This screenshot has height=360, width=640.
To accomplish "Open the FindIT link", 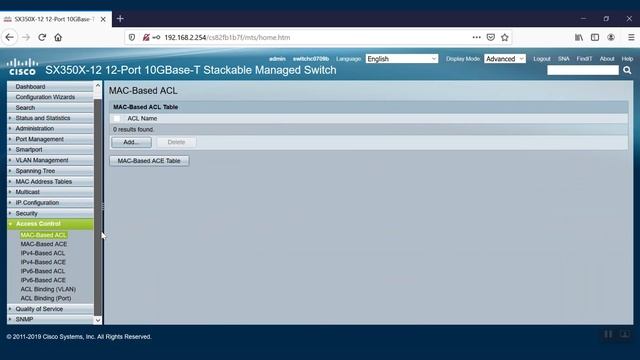I will pyautogui.click(x=584, y=59).
